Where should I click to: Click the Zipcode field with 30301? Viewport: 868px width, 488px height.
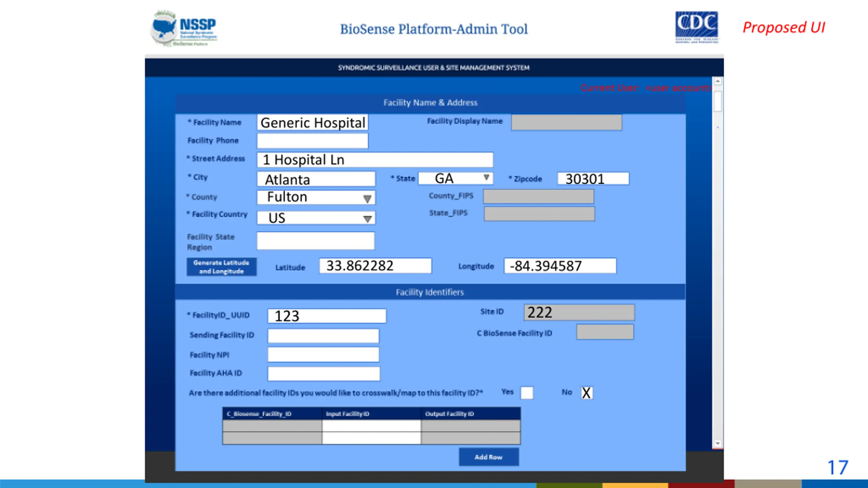click(593, 179)
